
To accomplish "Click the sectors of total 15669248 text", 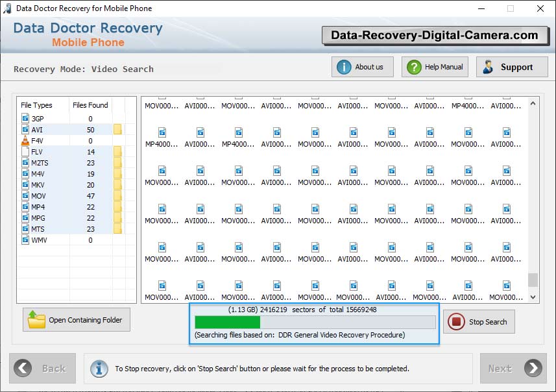I will click(334, 310).
